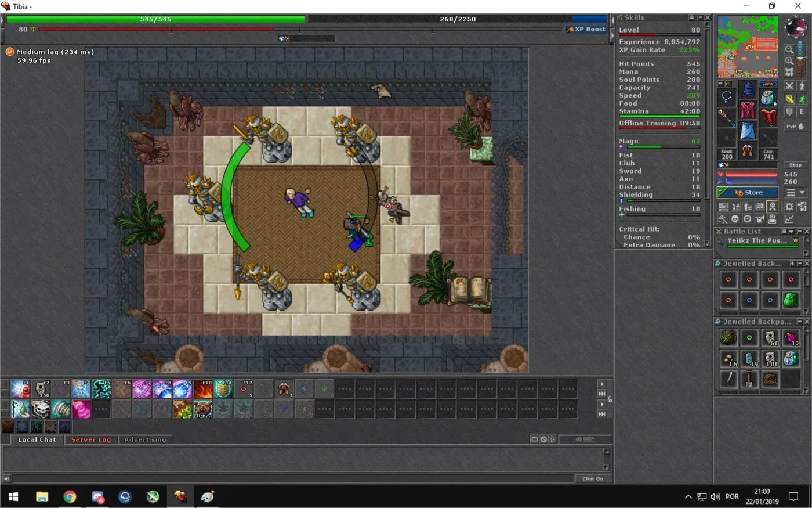Viewport: 812px width, 508px height.
Task: Open the dropdown menu beside Store
Action: point(795,193)
